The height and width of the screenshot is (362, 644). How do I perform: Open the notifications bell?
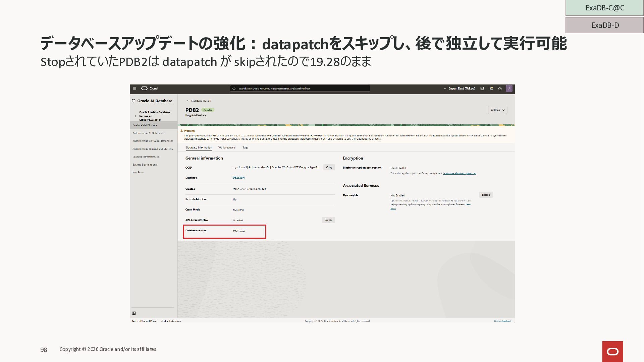[x=491, y=89]
